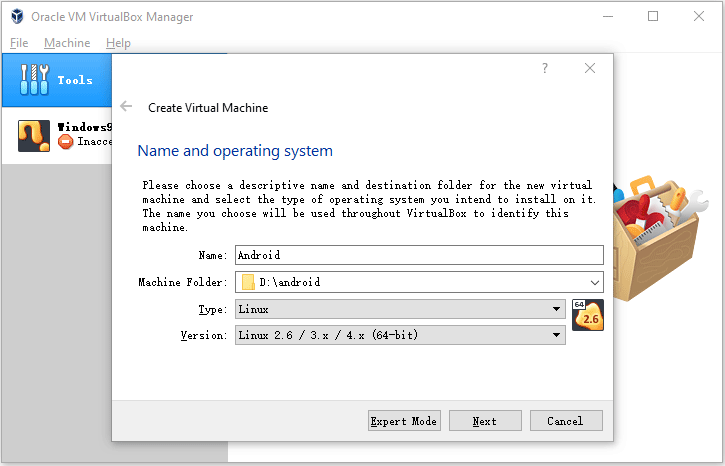Close the Create Virtual Machine dialog
The height and width of the screenshot is (466, 725).
click(x=590, y=68)
